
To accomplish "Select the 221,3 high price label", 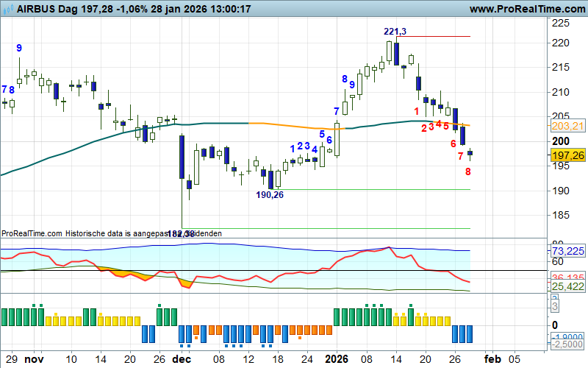I will [395, 31].
